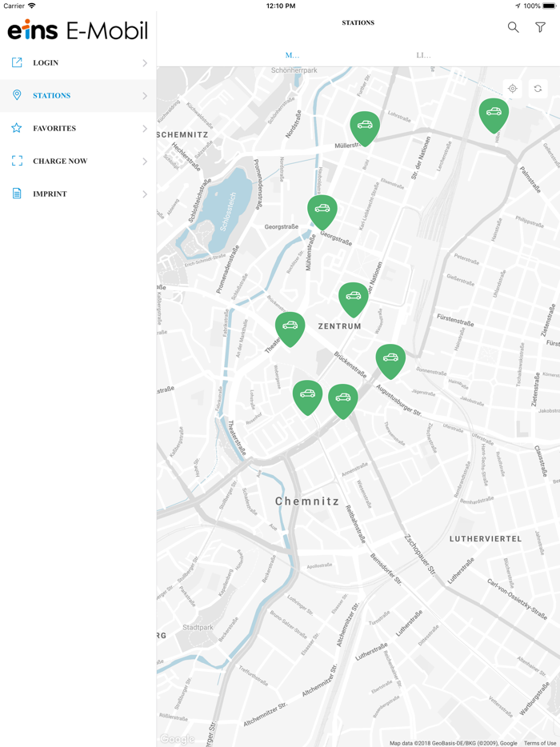Screen dimensions: 560x747
Task: Tap the 12:10 PM clock in status bar
Action: click(x=280, y=6)
